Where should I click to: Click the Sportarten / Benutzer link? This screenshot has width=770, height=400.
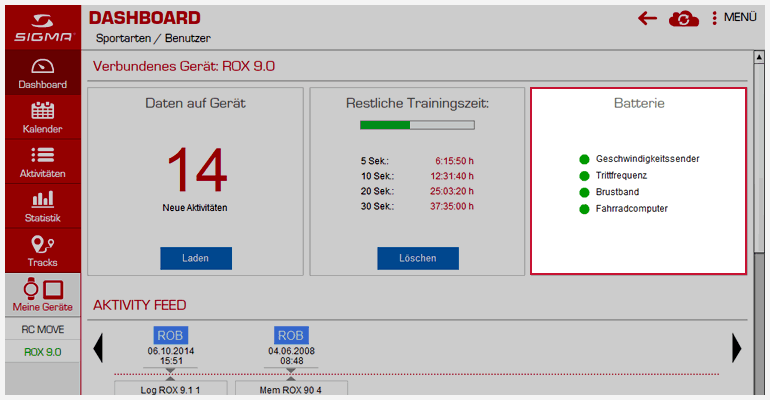point(153,38)
